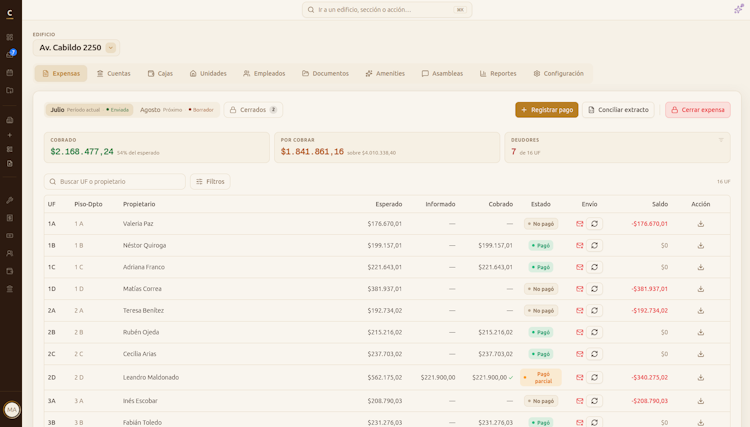Download the receipt for Cecilia Arias
Image resolution: width=750 pixels, height=427 pixels.
701,354
